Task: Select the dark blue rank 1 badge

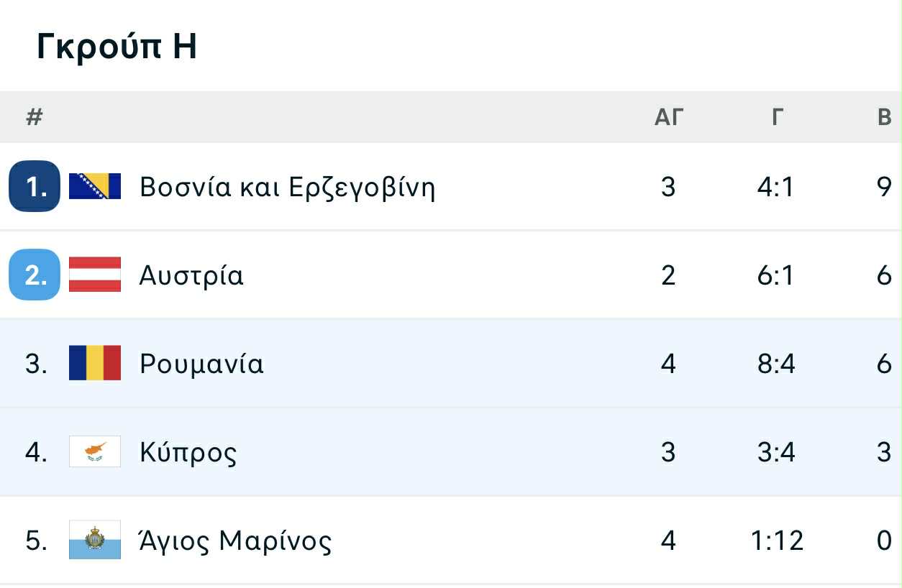Action: pyautogui.click(x=35, y=186)
